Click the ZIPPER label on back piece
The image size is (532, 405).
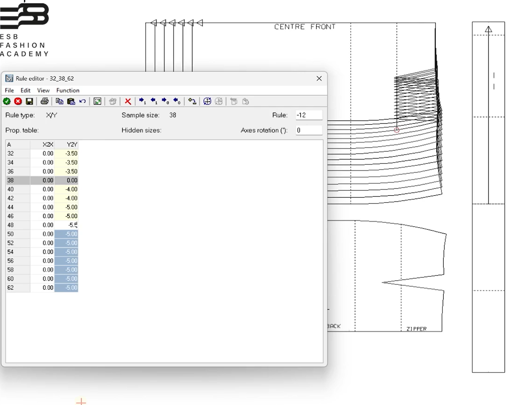pyautogui.click(x=417, y=329)
